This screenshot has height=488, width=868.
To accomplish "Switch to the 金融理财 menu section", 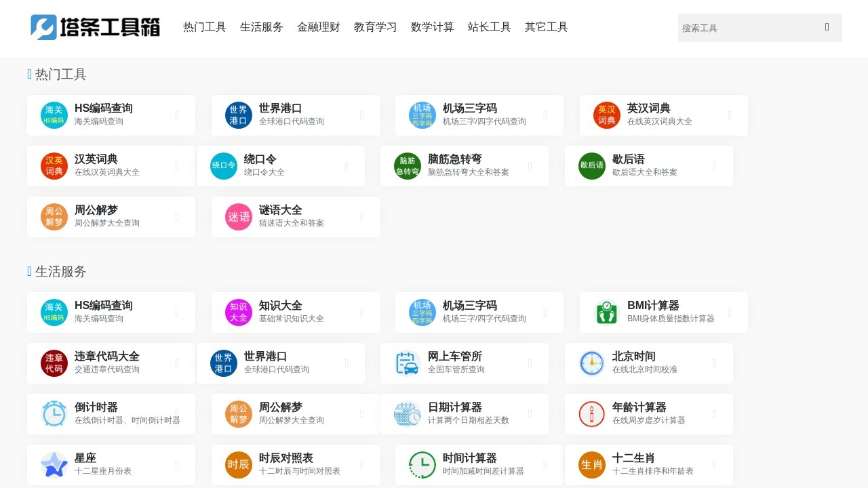I will (x=319, y=27).
